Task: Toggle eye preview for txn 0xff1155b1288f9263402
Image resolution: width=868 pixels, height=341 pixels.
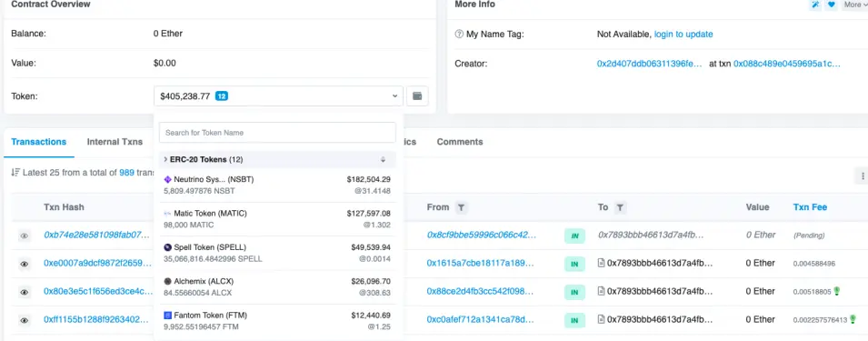Action: point(25,320)
